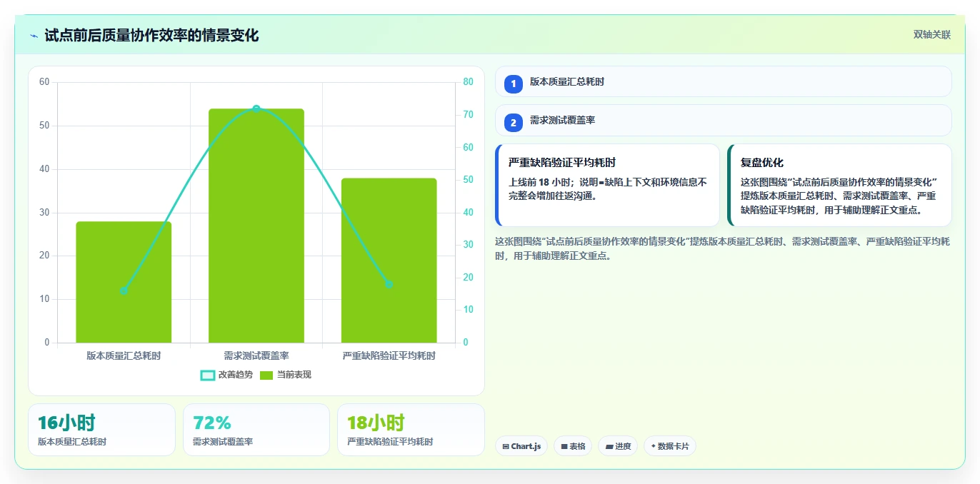Click x-axis label 严重缺陷验证平均耗时
The image size is (980, 484).
(389, 356)
